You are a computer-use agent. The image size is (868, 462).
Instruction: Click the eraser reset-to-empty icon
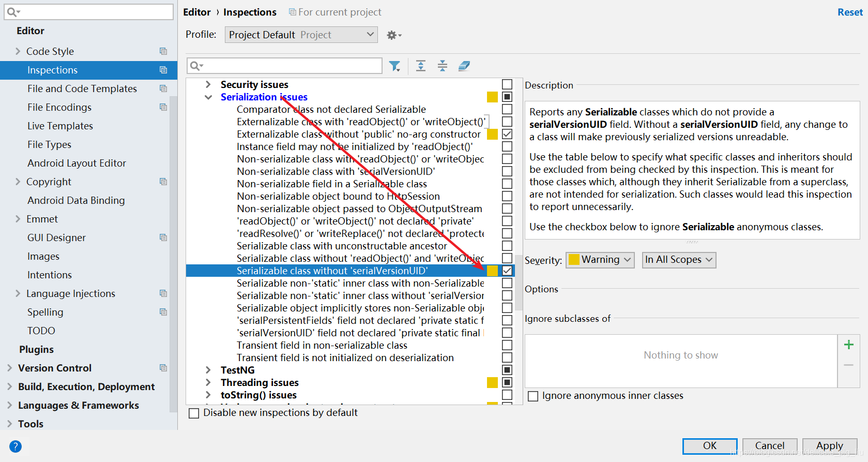tap(464, 66)
